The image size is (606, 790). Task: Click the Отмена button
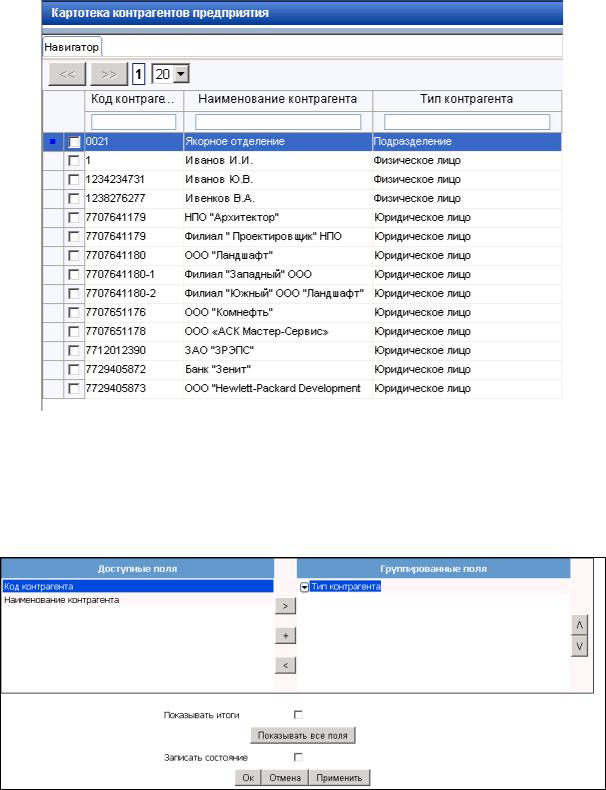pyautogui.click(x=285, y=777)
